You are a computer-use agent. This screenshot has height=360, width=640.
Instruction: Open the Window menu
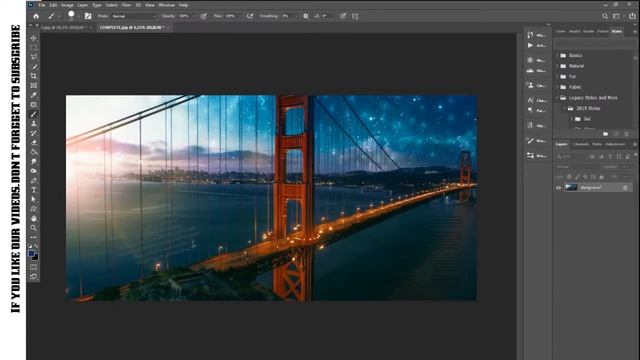pos(167,5)
